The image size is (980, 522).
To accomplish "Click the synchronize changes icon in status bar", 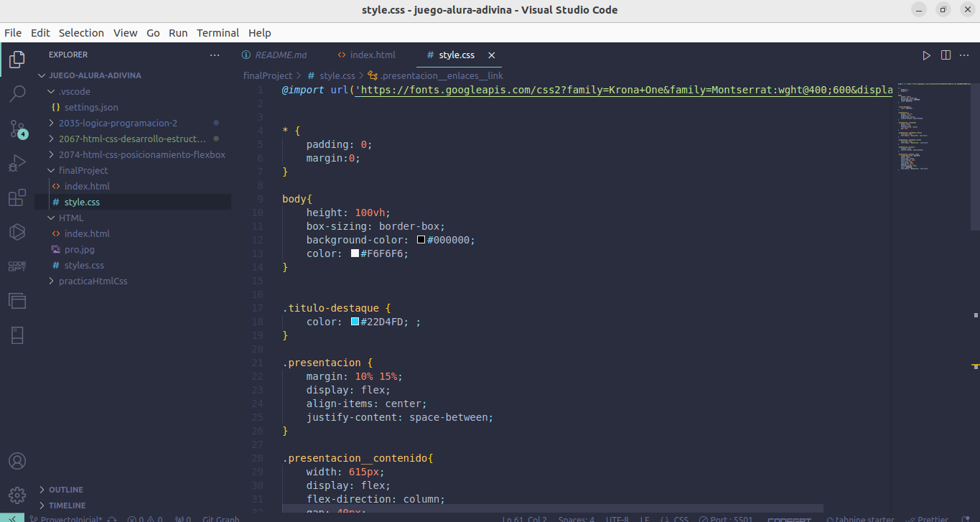I will 112,519.
